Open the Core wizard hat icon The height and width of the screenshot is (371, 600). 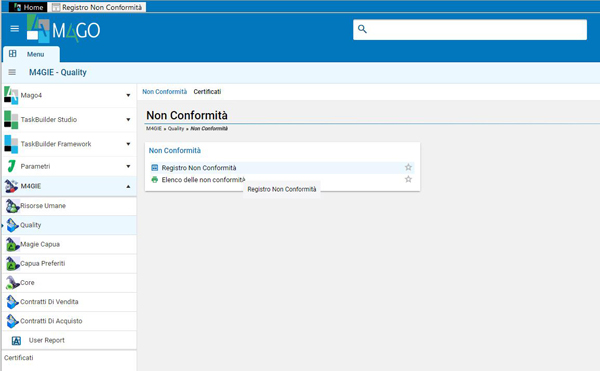pyautogui.click(x=12, y=283)
